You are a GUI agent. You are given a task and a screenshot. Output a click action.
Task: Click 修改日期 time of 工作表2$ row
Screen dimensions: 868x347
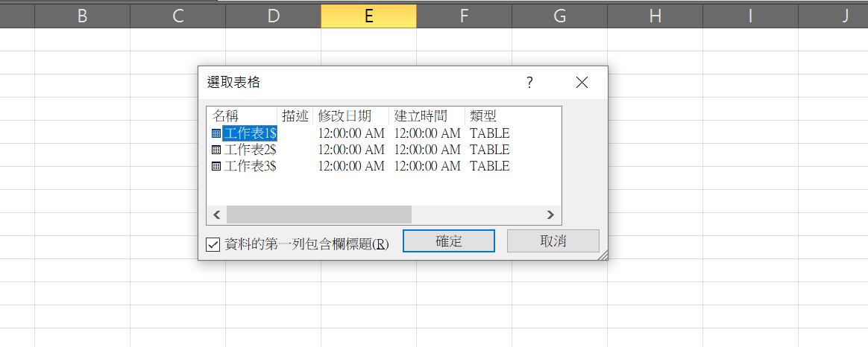(351, 150)
